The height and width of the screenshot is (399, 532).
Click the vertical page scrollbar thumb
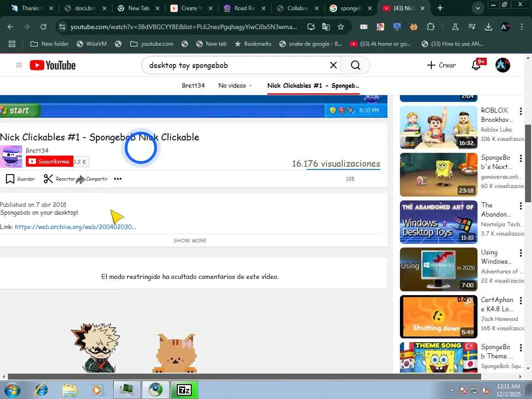point(528,163)
